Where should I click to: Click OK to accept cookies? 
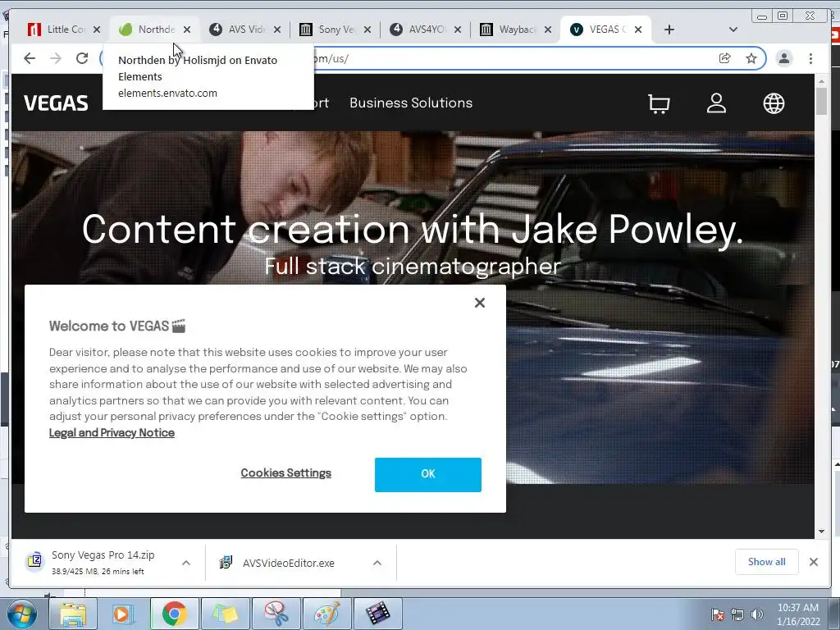428,475
